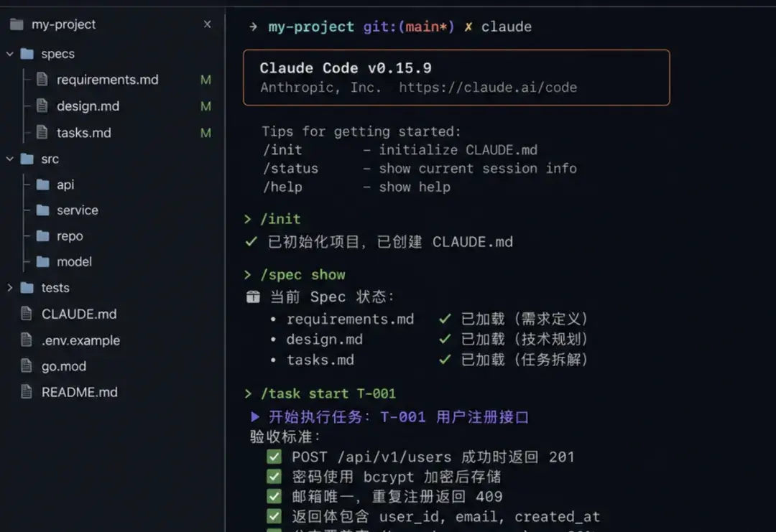Click the /help tip command
The image size is (776, 532).
282,187
